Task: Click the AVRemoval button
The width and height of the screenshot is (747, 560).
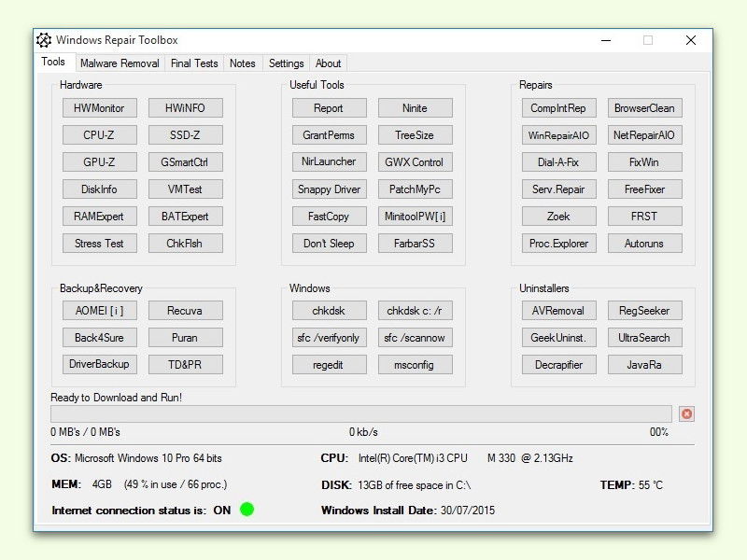Action: [558, 311]
